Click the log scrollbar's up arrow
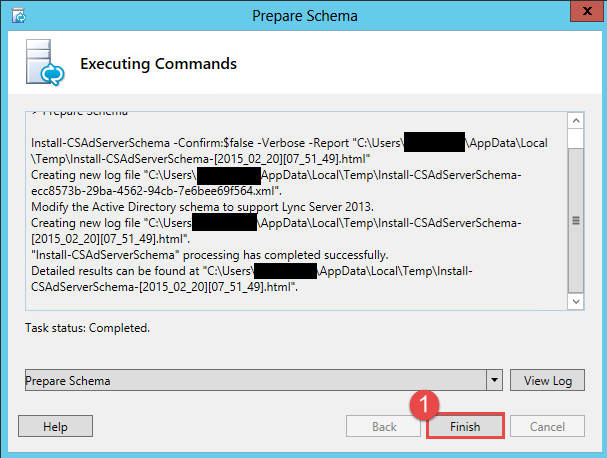607x458 pixels. (575, 121)
